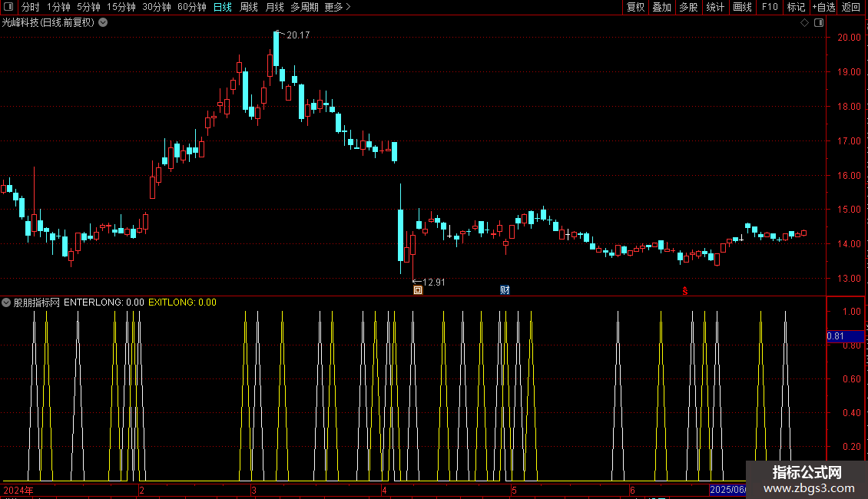Screen dimensions: 868x499
Task: Click the red S marker on time axis
Action: pos(684,291)
